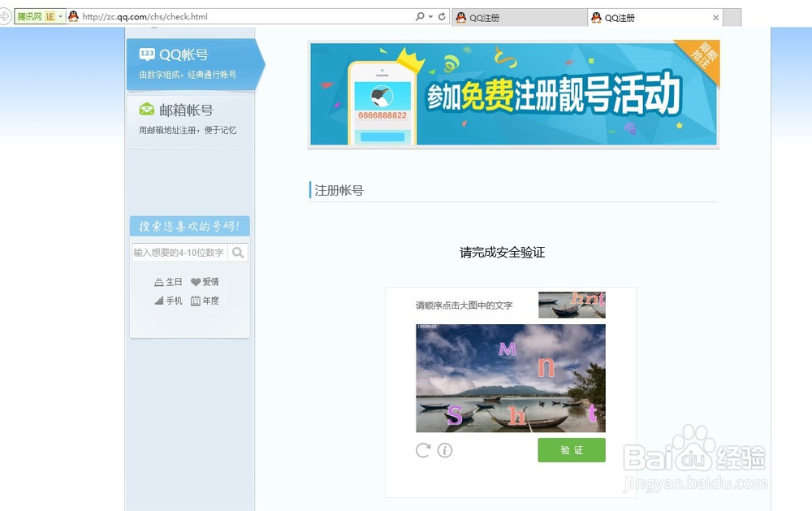This screenshot has width=812, height=511.
Task: Open the 生日 number category
Action: click(x=168, y=282)
